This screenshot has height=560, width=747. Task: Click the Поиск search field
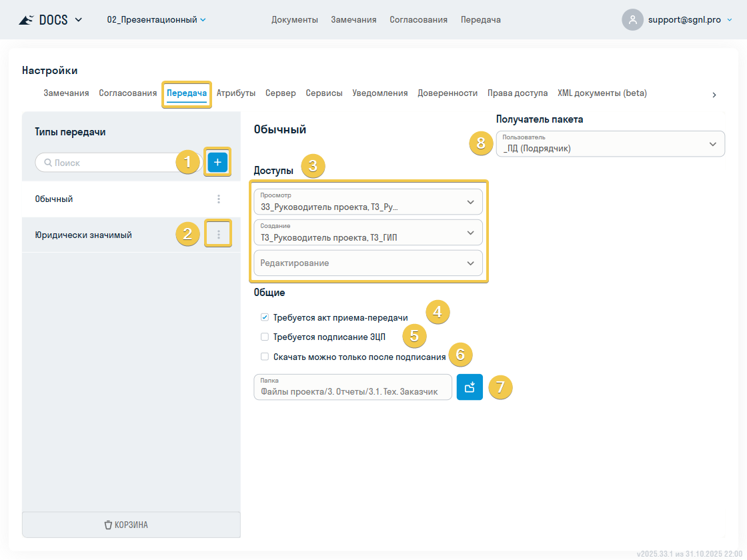pyautogui.click(x=120, y=163)
